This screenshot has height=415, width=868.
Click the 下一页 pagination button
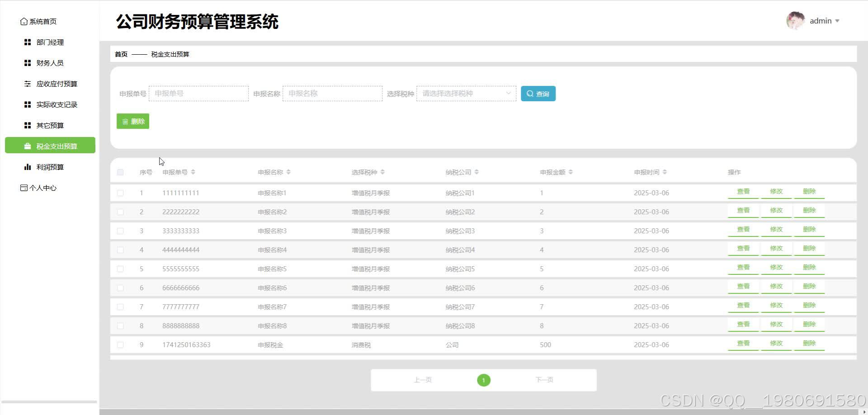544,380
